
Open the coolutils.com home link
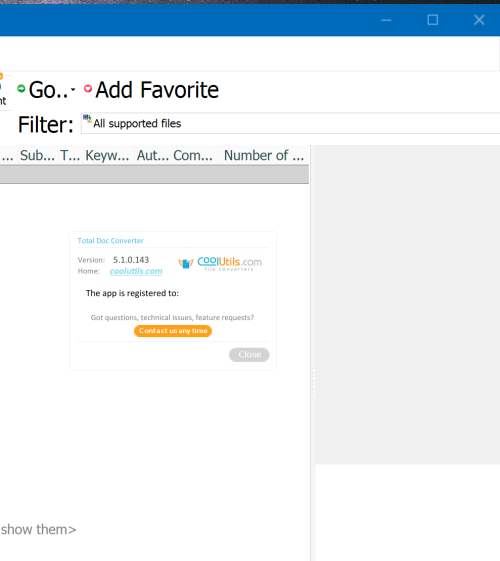coord(136,271)
